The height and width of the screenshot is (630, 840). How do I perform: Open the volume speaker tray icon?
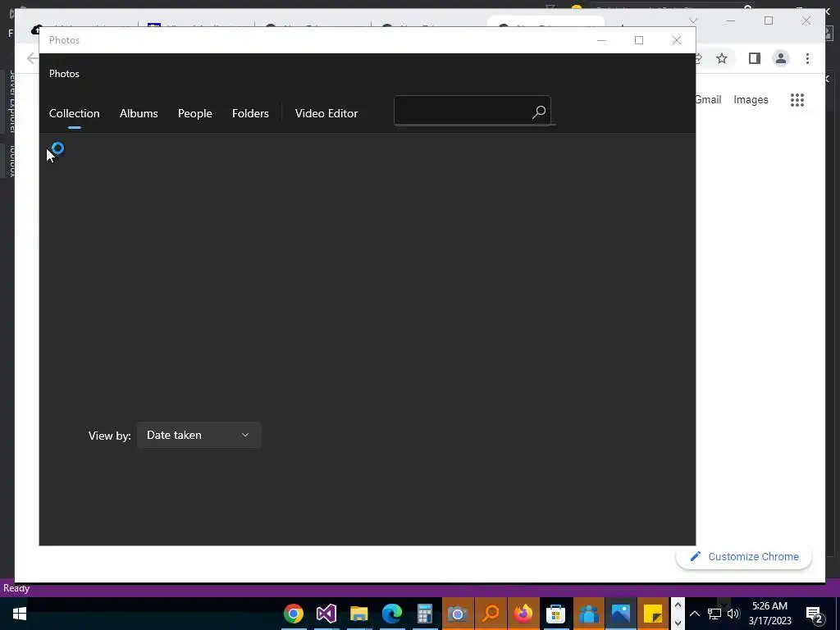pos(733,614)
